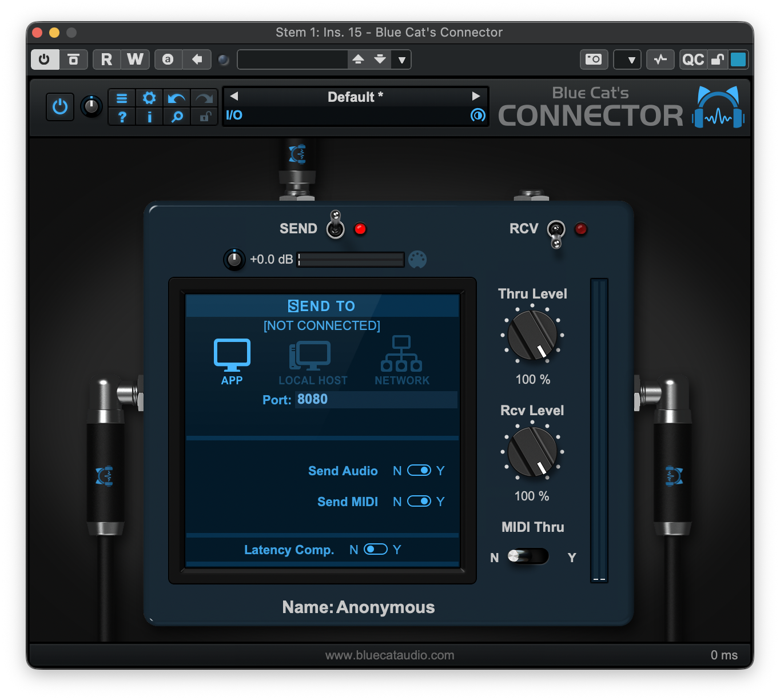The height and width of the screenshot is (700, 780).
Task: Click the camera snapshot icon
Action: pos(594,59)
